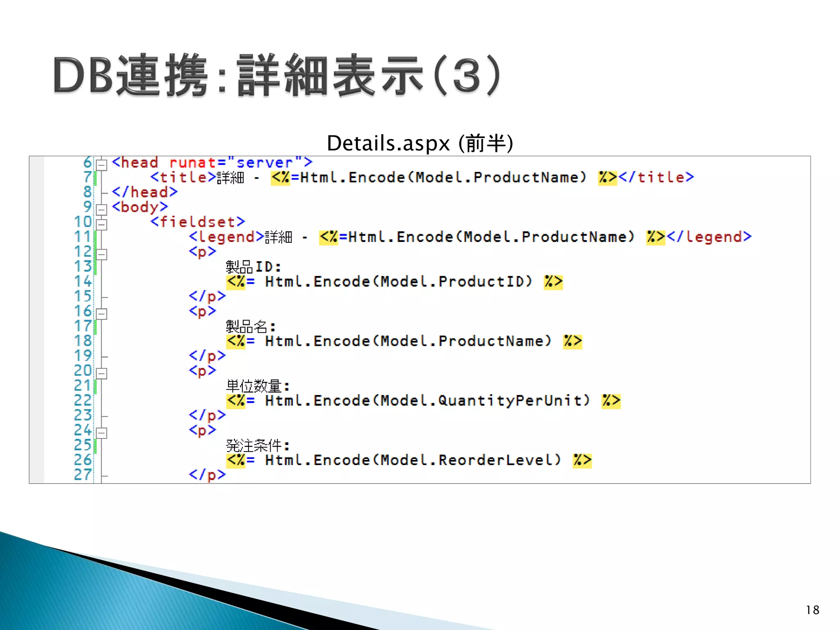Collapse the paragraph block on line 16
840x630 pixels.
101,314
